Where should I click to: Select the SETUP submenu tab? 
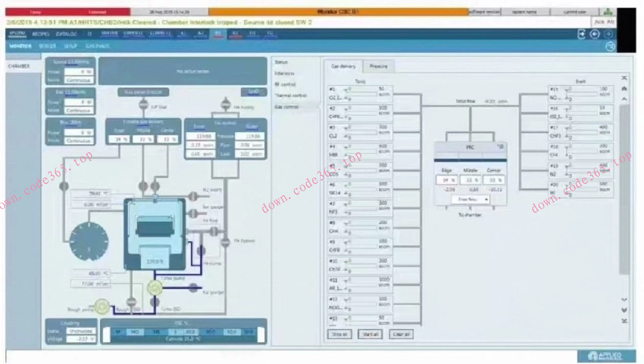coord(71,46)
